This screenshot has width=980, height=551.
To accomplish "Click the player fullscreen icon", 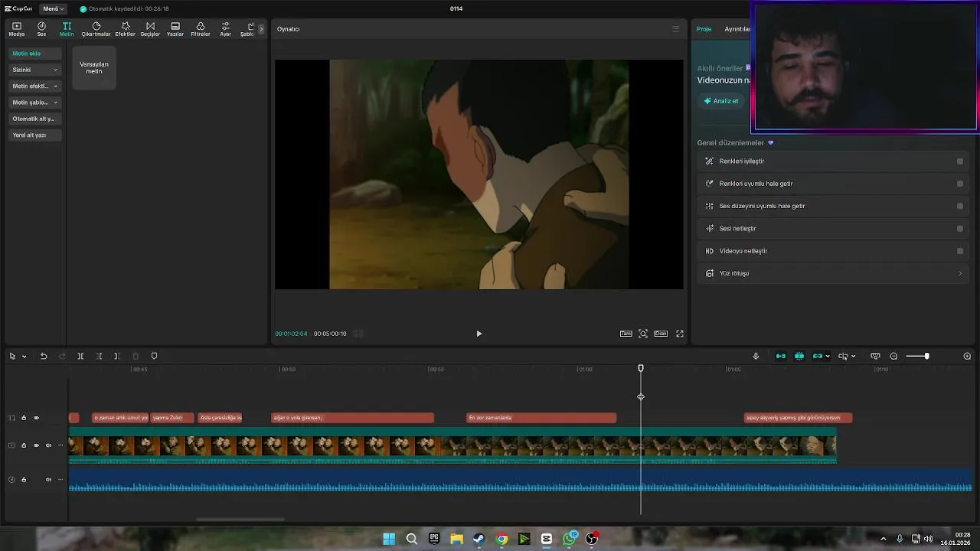I will coord(679,334).
